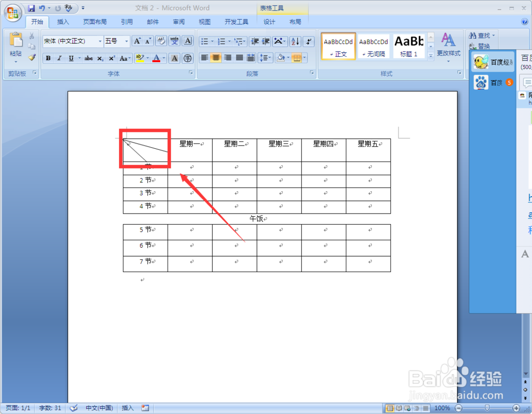Toggle strikethrough on selected text
This screenshot has width=532, height=414.
[x=88, y=58]
